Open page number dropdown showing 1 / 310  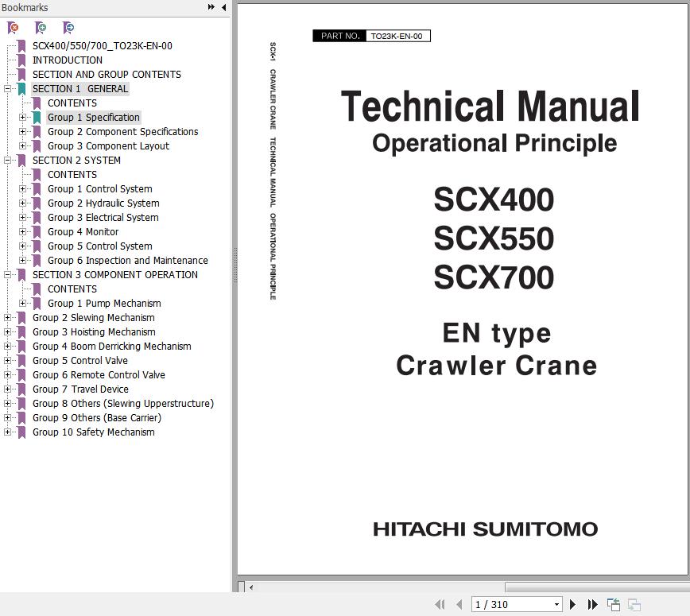(556, 605)
